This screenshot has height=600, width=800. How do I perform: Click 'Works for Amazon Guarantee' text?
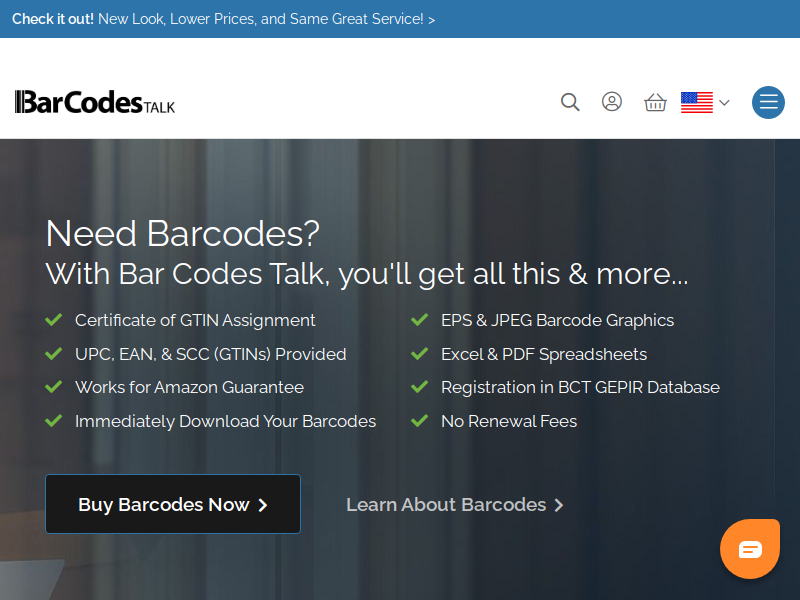click(x=189, y=387)
